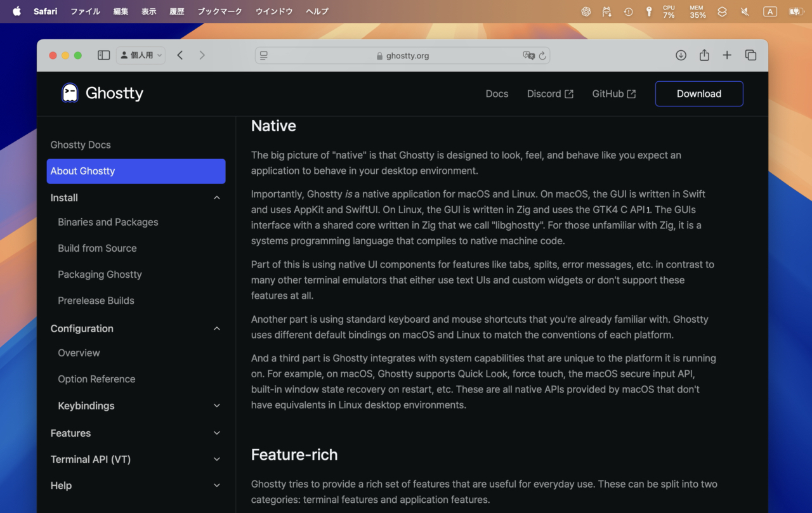
Task: Open Build from Source page
Action: pos(97,248)
